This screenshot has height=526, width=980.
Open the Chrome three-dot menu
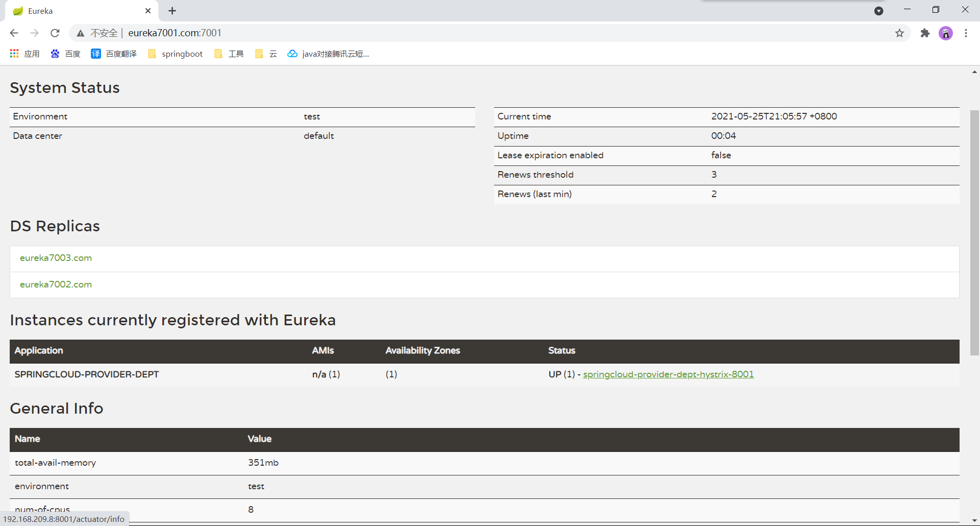[966, 33]
